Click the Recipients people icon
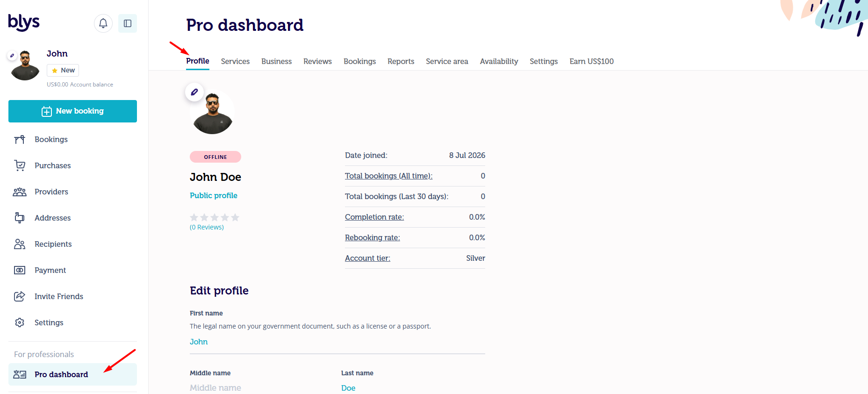 click(20, 244)
